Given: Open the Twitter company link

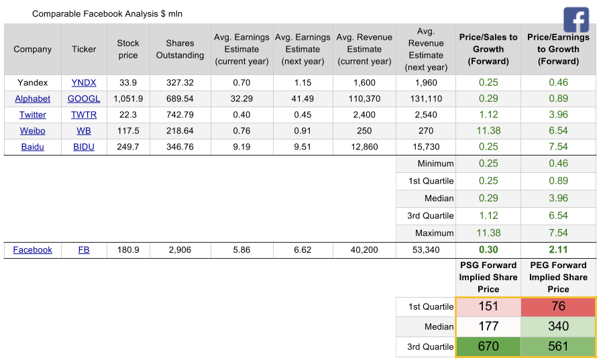Looking at the screenshot, I should 32,115.
